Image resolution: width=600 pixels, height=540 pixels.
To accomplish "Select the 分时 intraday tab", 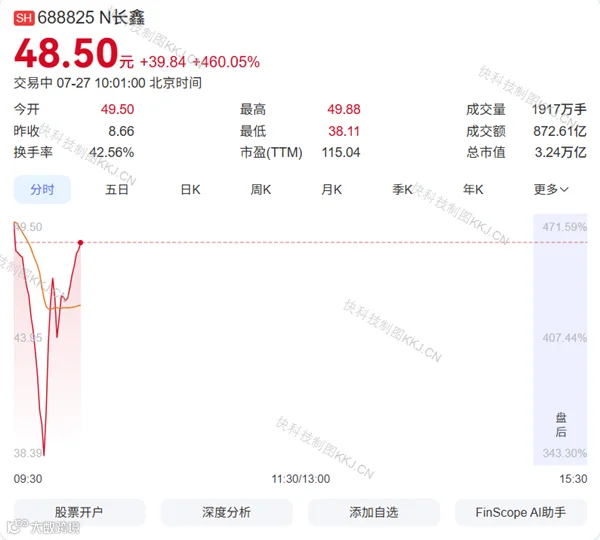I will point(42,189).
